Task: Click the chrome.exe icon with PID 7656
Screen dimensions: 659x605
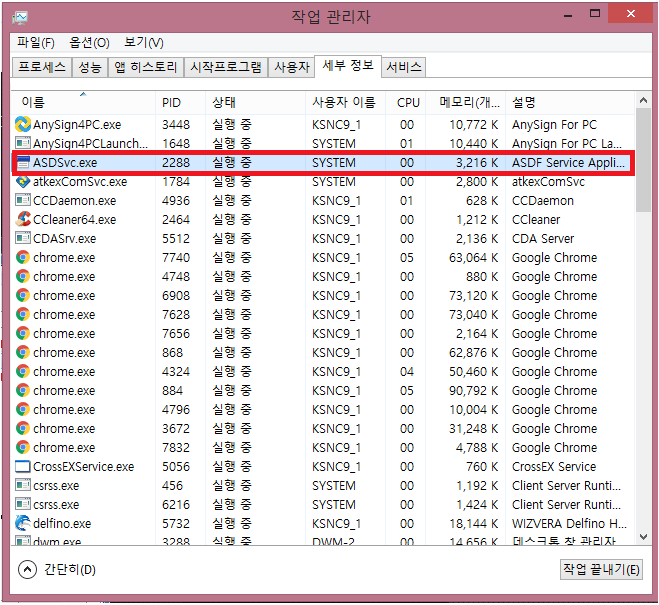Action: coord(23,334)
